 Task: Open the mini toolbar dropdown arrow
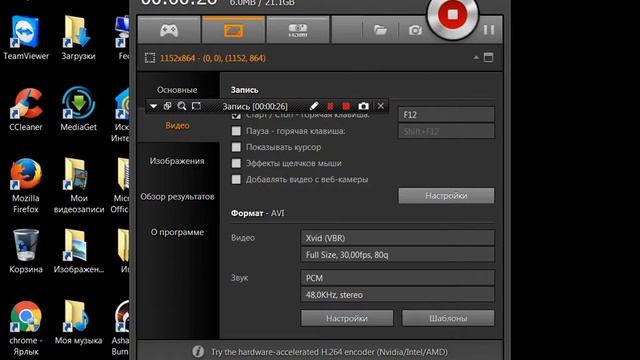coord(153,106)
